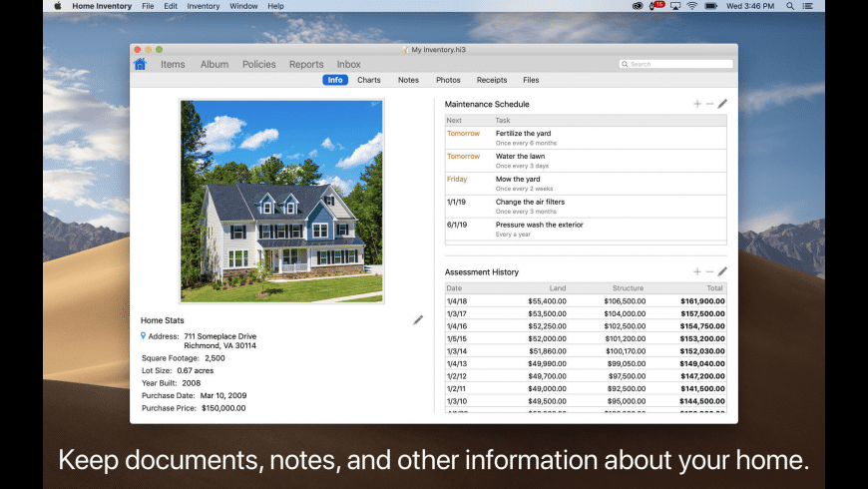Open the Home section via the blue house icon
This screenshot has height=489, width=868.
click(x=140, y=64)
